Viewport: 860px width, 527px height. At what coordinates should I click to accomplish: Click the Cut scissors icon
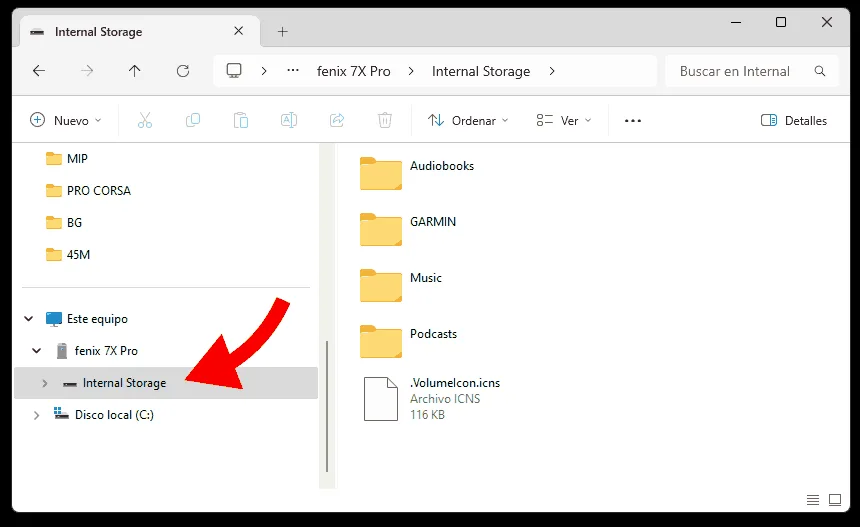(145, 121)
